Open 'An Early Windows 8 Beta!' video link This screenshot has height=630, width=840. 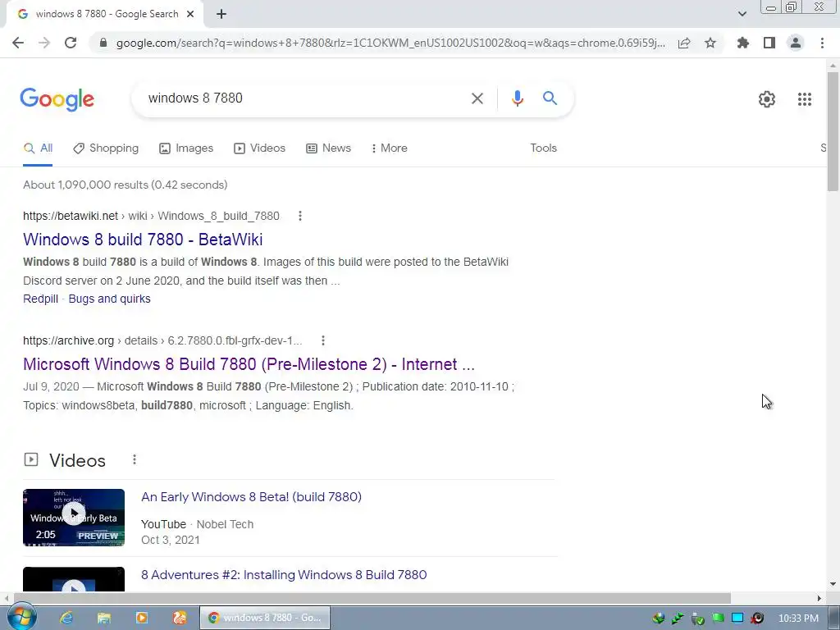point(251,497)
